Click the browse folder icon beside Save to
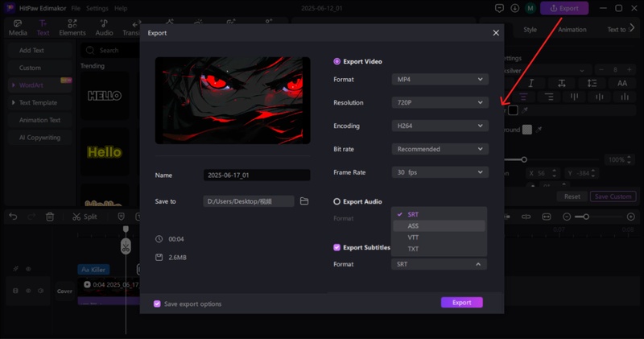Image resolution: width=644 pixels, height=339 pixels. pyautogui.click(x=304, y=201)
